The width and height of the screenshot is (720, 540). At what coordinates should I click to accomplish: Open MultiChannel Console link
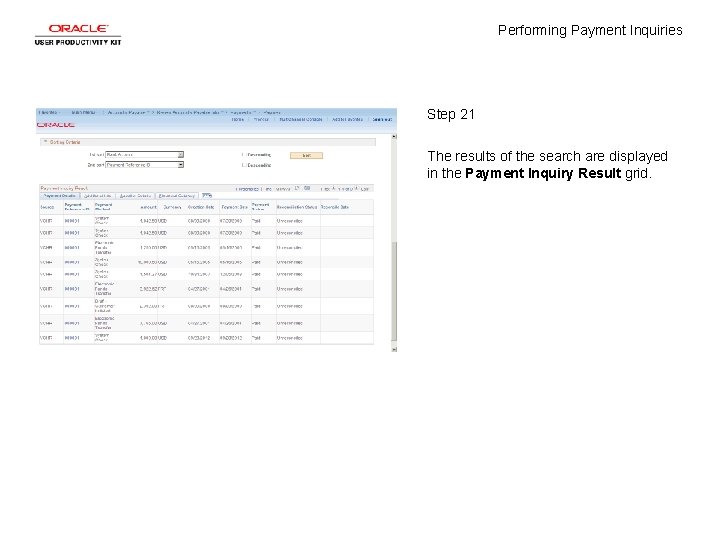(x=301, y=119)
